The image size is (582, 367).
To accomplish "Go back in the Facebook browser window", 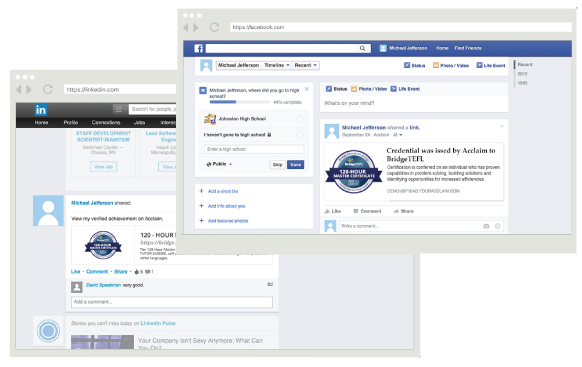I will 186,27.
